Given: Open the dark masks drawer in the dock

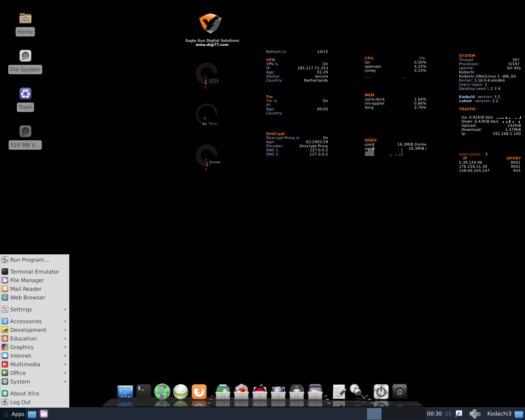Looking at the screenshot, I should (297, 392).
